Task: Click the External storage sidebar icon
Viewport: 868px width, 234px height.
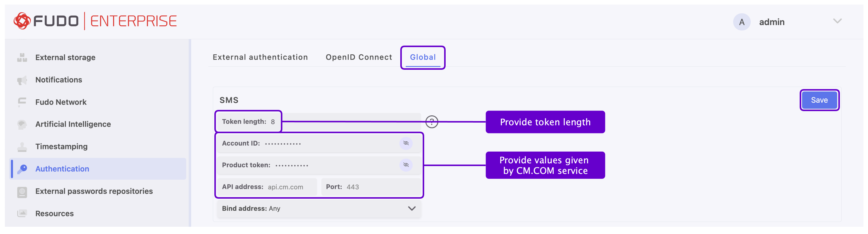Action: click(x=22, y=58)
